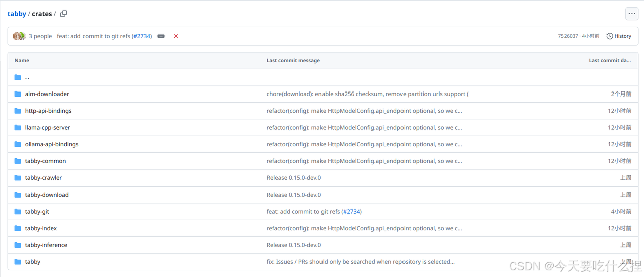
Task: Open the tabby-crawler Release 0.15.0-dev.0 commit
Action: 294,178
